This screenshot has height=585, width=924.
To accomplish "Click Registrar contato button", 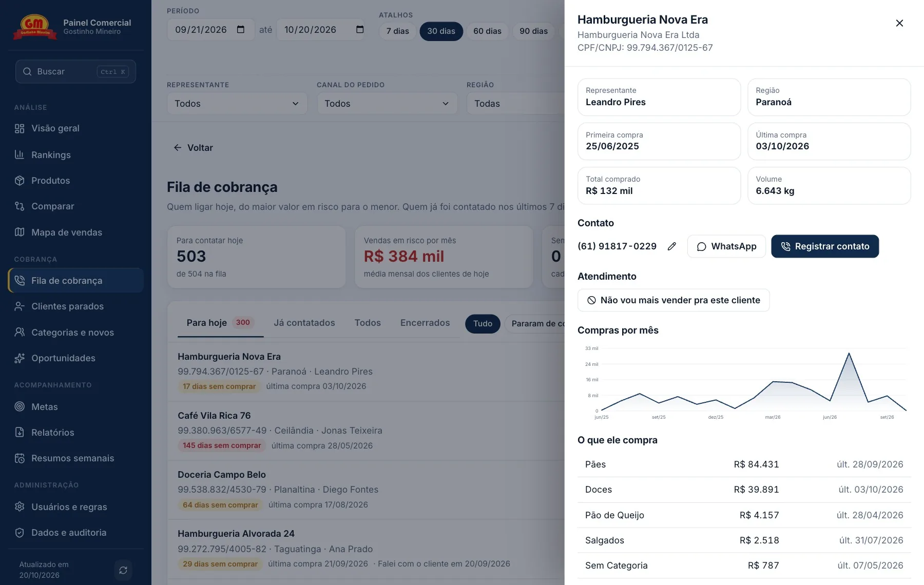I will (x=825, y=246).
